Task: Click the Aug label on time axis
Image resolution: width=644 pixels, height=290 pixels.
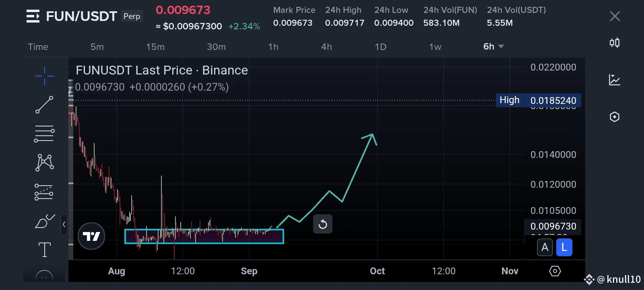Action: (x=116, y=271)
